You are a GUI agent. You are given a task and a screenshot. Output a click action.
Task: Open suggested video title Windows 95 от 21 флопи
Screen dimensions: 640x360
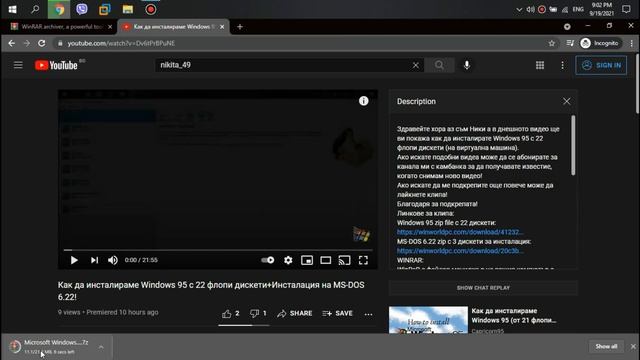pyautogui.click(x=514, y=316)
